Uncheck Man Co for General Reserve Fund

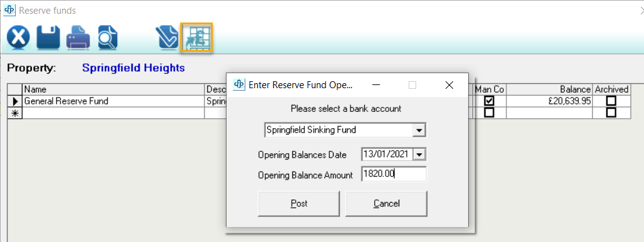[489, 101]
